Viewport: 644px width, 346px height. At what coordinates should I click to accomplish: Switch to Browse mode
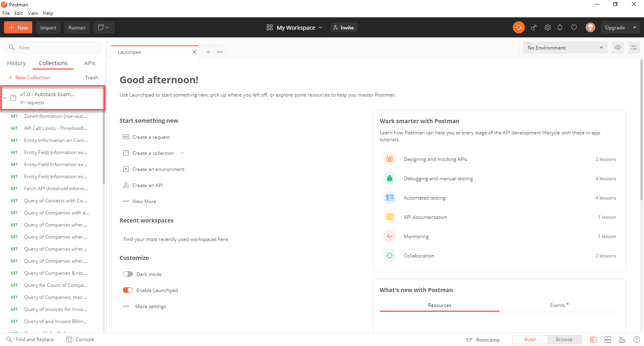tap(564, 340)
